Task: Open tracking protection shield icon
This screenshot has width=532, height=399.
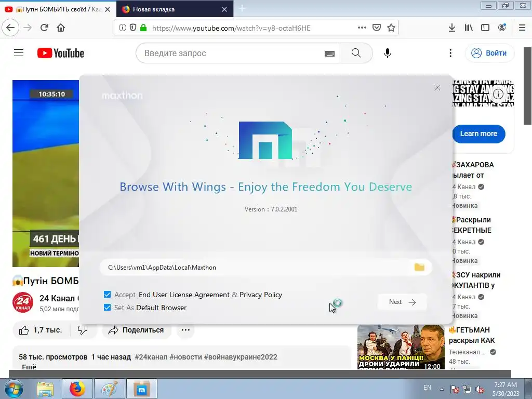Action: coord(132,28)
